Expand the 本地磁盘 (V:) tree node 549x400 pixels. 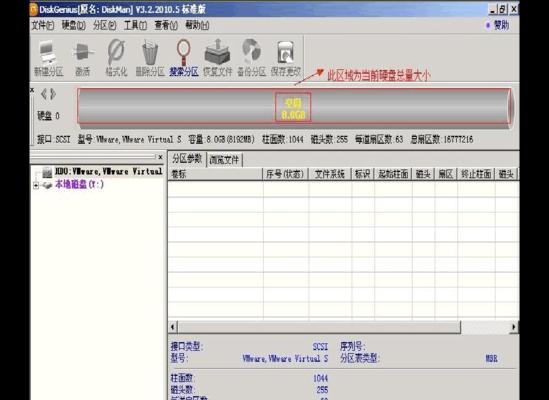point(36,185)
